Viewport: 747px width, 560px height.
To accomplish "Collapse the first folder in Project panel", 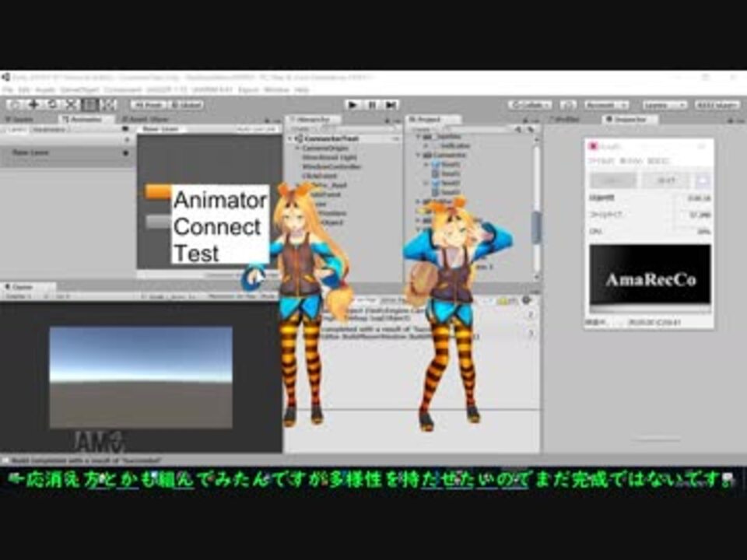I will 419,136.
